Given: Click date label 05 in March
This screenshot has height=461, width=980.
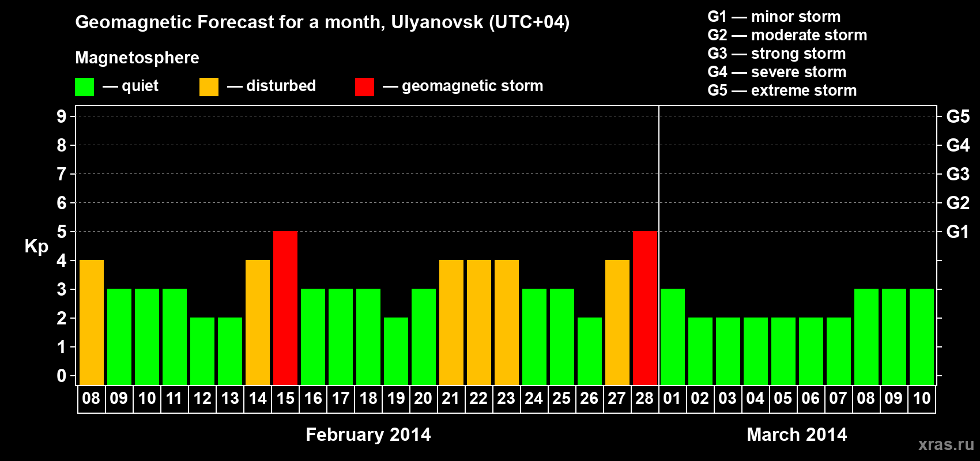Looking at the screenshot, I should [x=783, y=399].
